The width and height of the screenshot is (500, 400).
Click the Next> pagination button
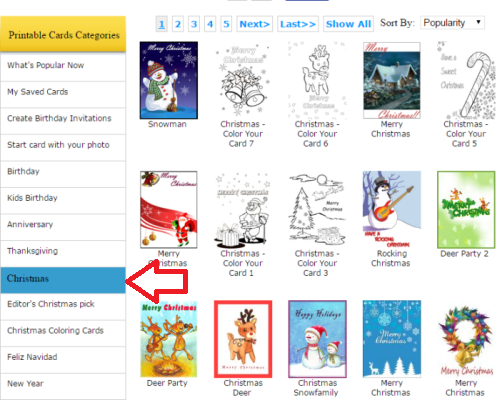[255, 24]
